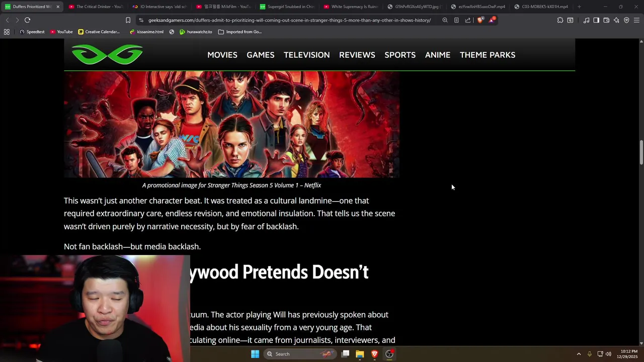This screenshot has height=362, width=644.
Task: Open the Brave VPN shield icon
Action: pos(626,20)
